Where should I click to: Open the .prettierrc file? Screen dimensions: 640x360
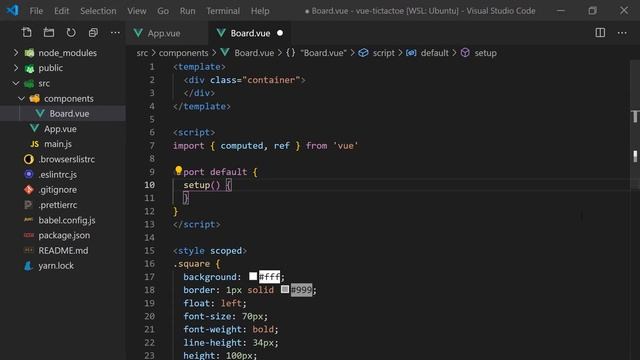tap(58, 205)
